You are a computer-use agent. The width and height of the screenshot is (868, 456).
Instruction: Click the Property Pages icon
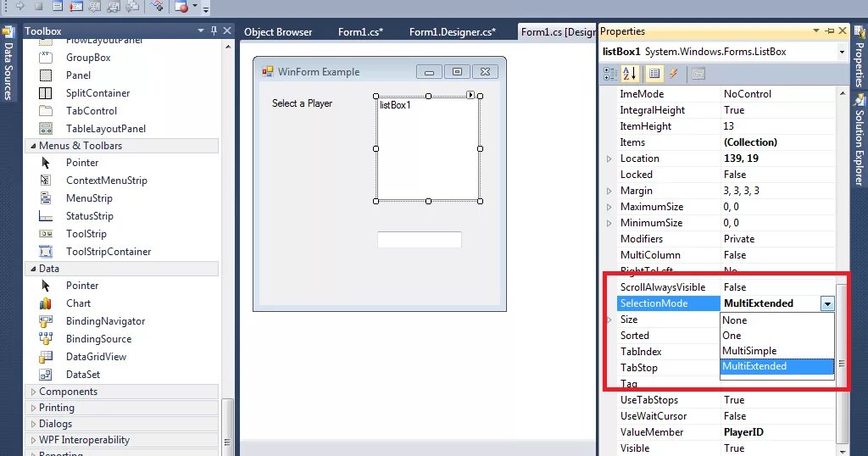(698, 74)
